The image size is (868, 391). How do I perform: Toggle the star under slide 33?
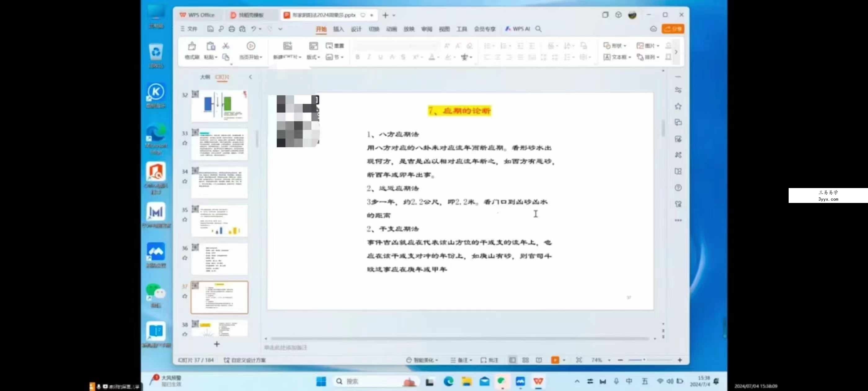coord(185,143)
